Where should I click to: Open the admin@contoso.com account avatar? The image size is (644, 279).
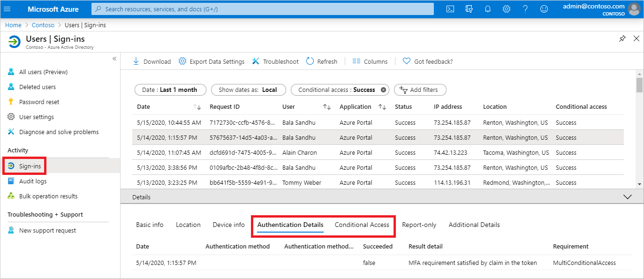tap(634, 9)
